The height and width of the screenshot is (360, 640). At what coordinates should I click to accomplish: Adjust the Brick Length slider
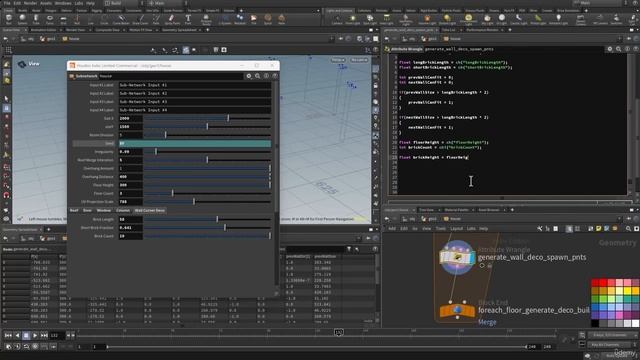[x=207, y=219]
